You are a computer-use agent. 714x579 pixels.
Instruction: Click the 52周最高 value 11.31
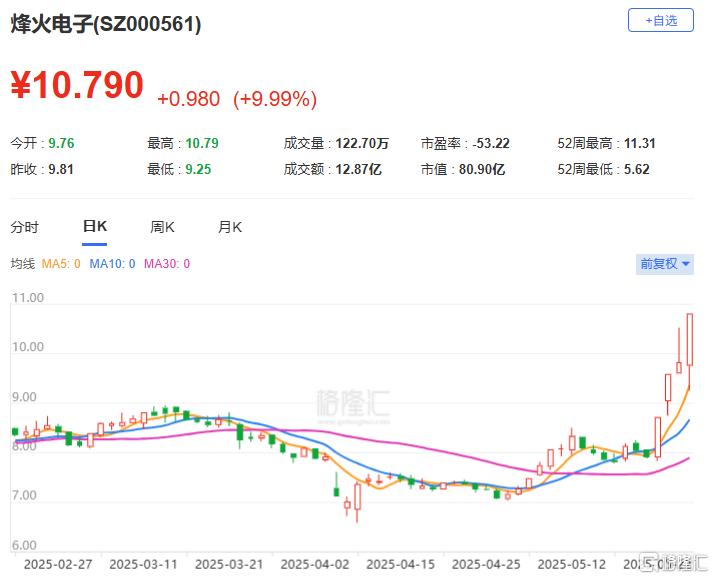point(639,143)
